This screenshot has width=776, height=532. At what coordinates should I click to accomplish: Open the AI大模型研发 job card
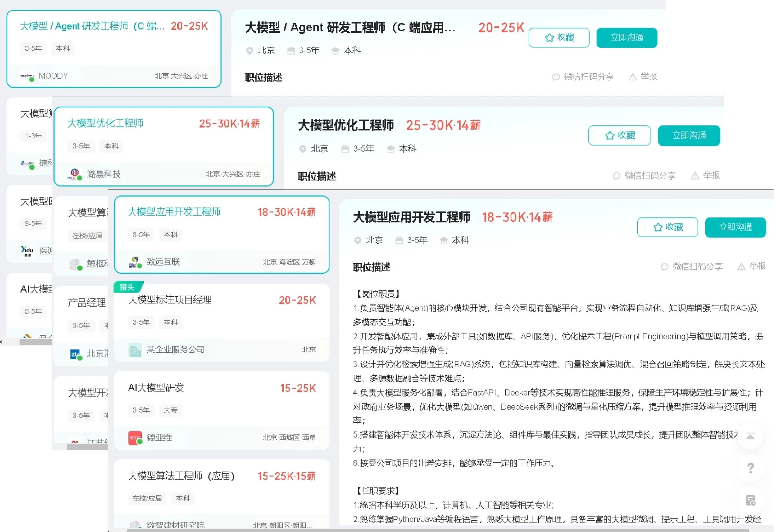[222, 410]
